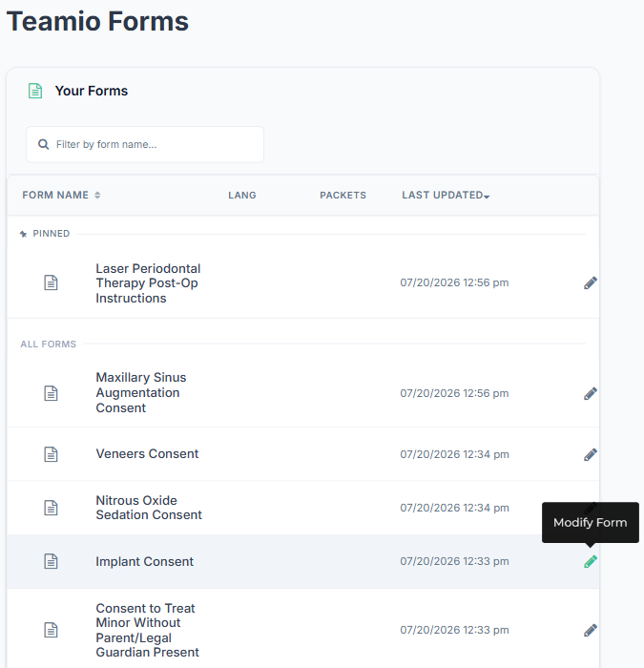Image resolution: width=644 pixels, height=668 pixels.
Task: Click Implant Consent date 07/20/2026 12:33 pm
Action: tap(454, 561)
